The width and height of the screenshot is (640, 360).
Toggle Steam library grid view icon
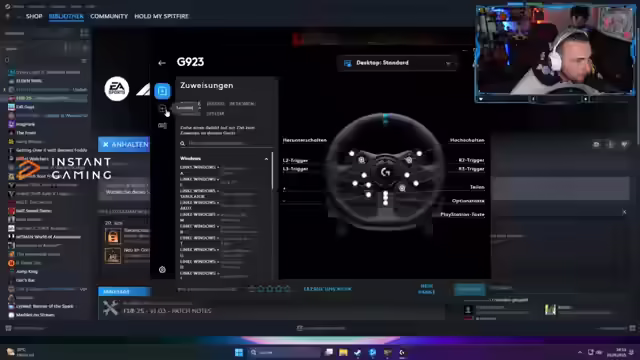(84, 33)
